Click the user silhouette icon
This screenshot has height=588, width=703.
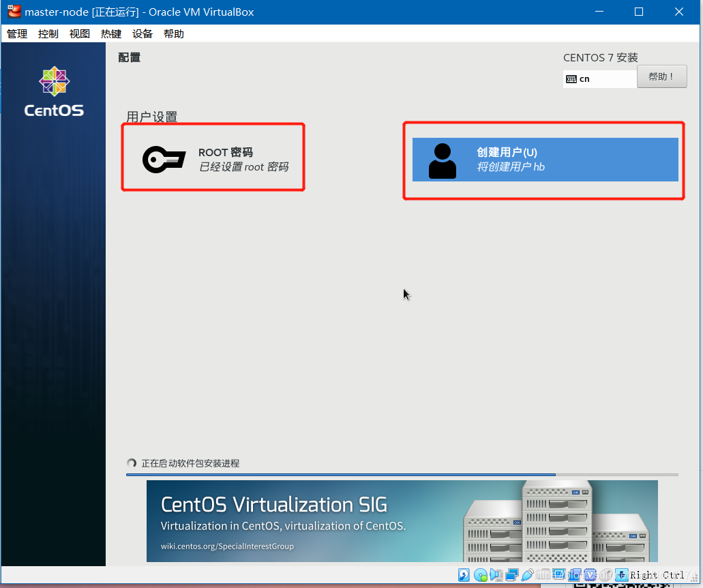click(442, 161)
